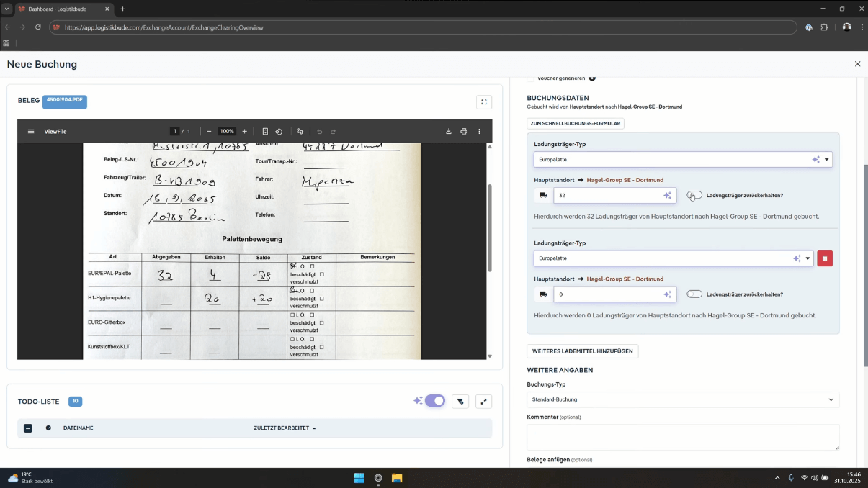Click the fit-to-page icon in the PDF toolbar
This screenshot has width=868, height=488.
tap(265, 132)
